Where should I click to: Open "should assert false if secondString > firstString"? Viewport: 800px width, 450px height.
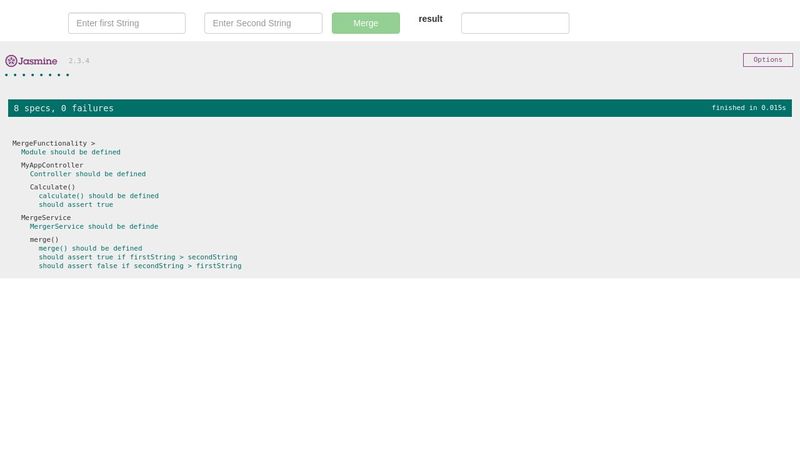pos(140,266)
